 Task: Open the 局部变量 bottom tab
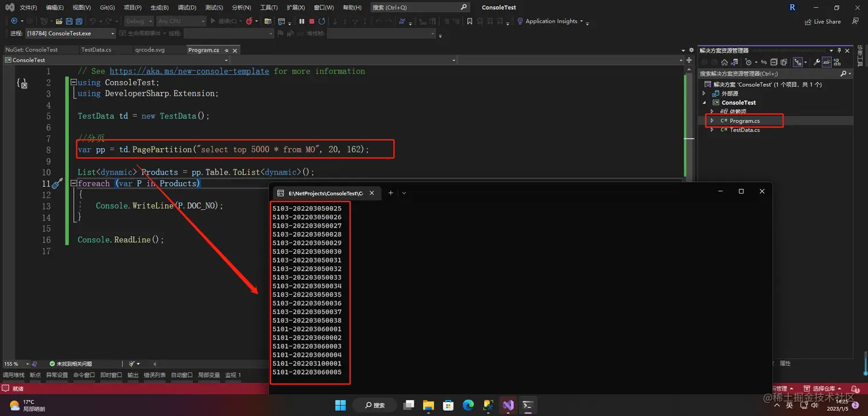209,375
